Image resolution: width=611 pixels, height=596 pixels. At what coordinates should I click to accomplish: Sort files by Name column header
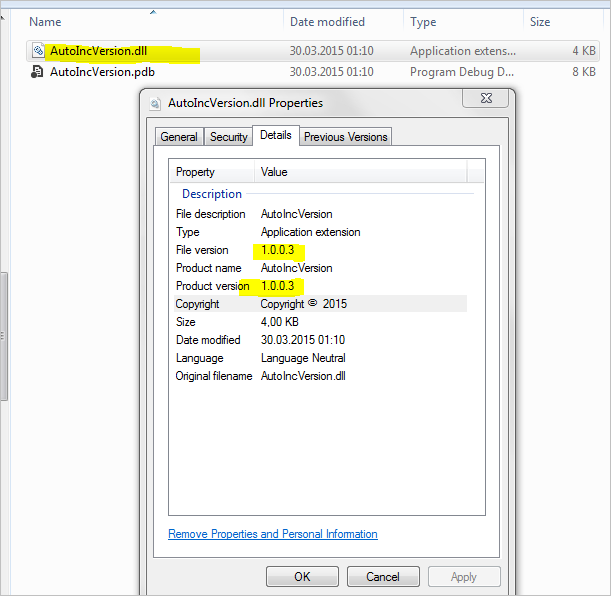tap(45, 22)
